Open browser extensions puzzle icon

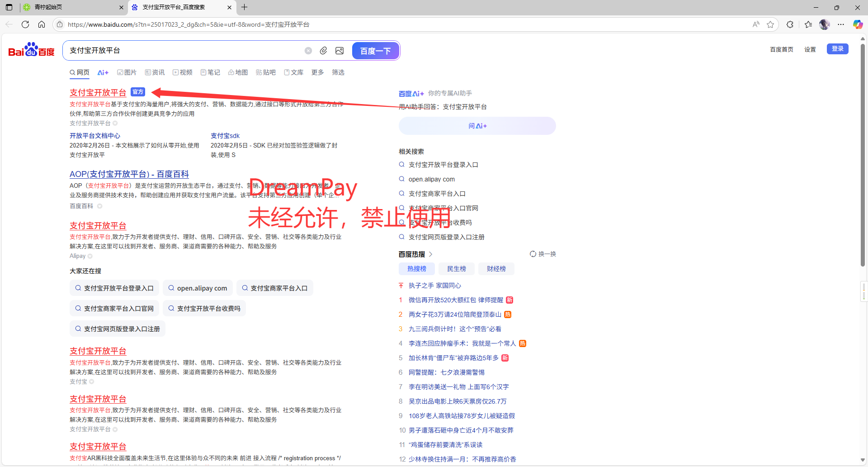tap(790, 24)
